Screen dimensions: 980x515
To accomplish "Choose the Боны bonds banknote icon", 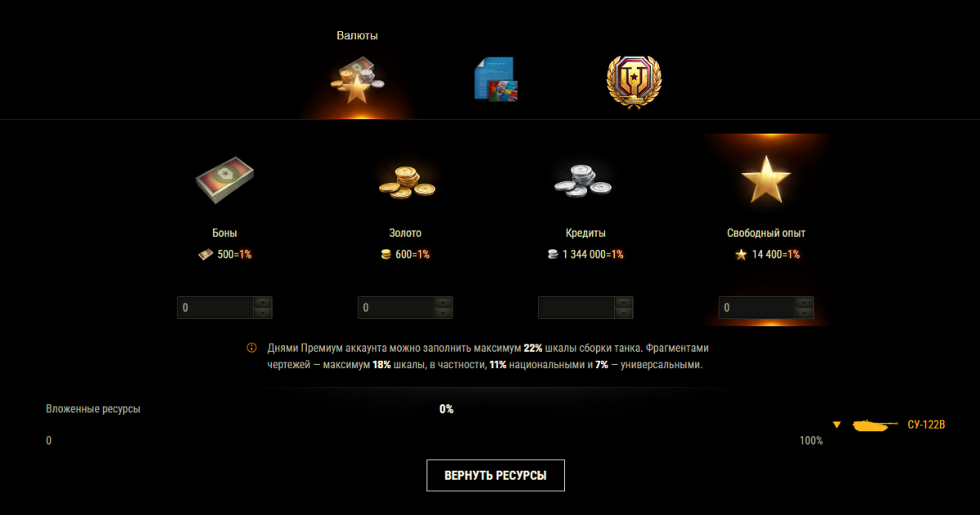I will (225, 179).
